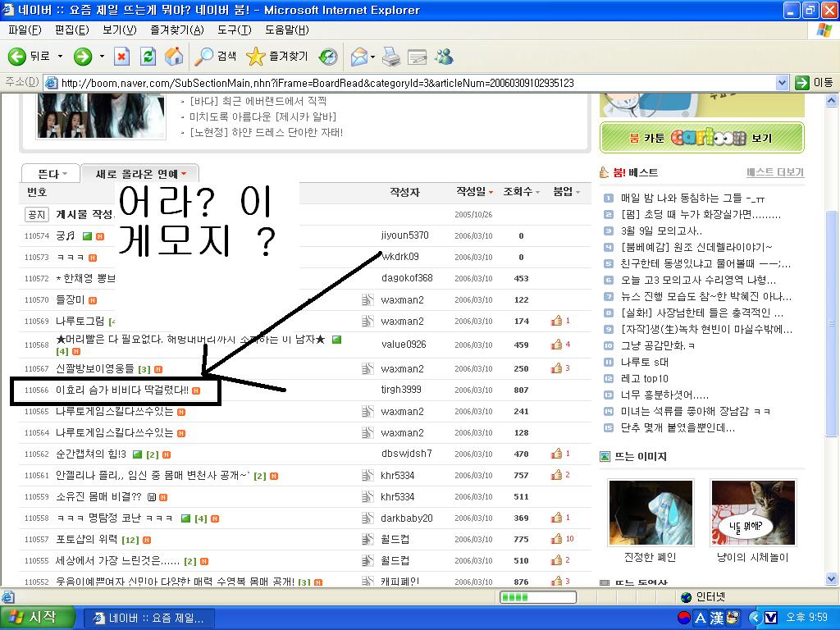Open Favorites (즐겨찾기) star button
Viewport: 840px width, 630px height.
[277, 57]
